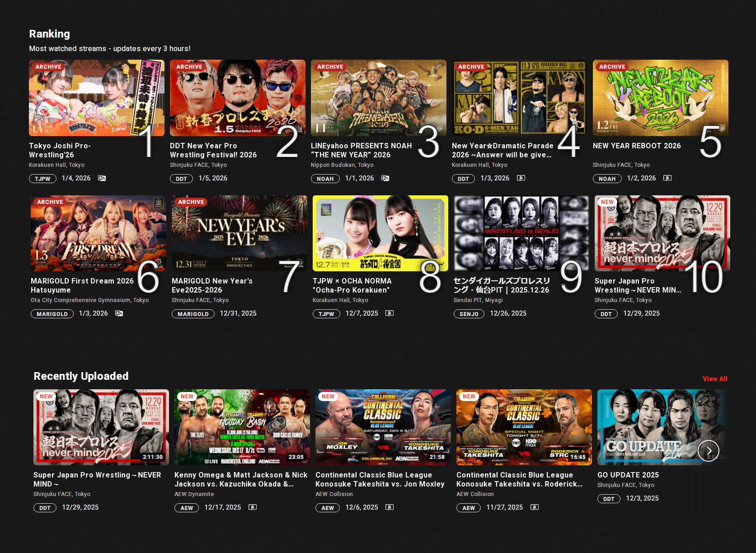
Task: Click the Japanese commentary icon beside NOAH 1/2, 2026
Action: point(667,178)
